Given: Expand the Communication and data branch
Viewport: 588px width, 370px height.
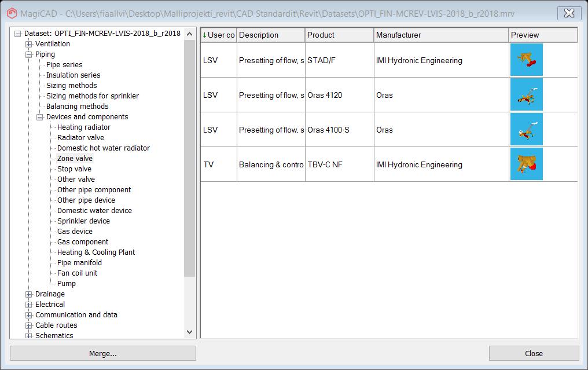Looking at the screenshot, I should click(28, 315).
